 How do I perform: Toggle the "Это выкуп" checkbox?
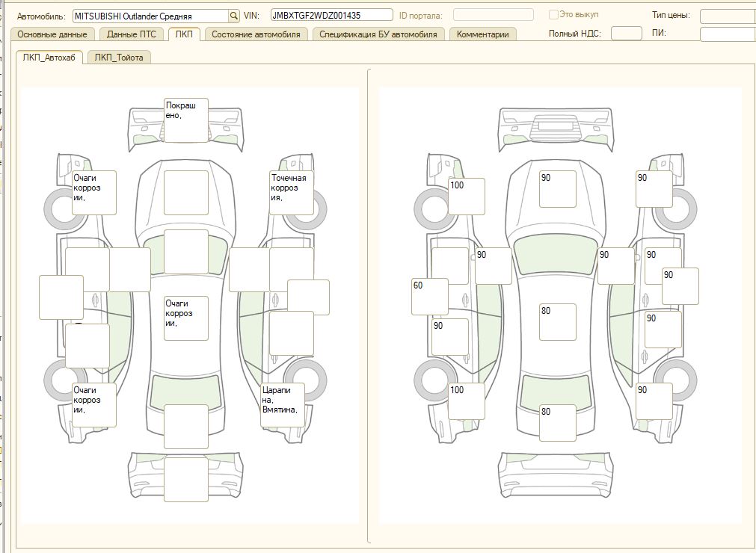click(553, 15)
